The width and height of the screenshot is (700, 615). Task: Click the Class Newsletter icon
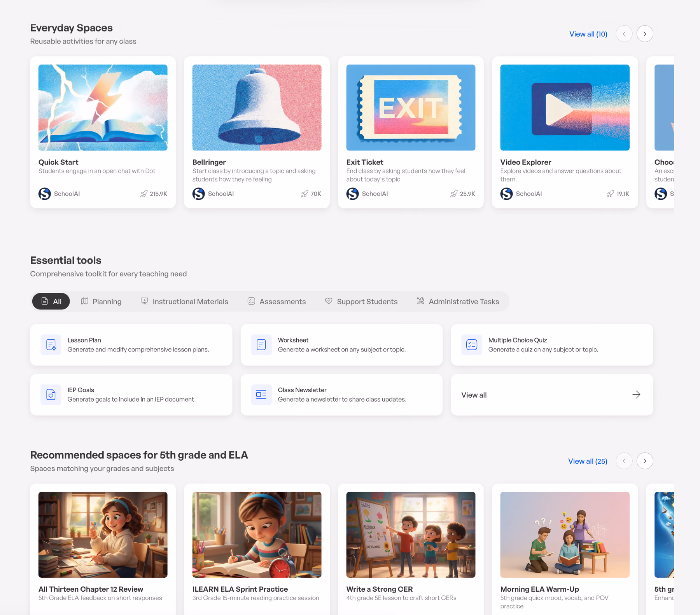click(x=261, y=395)
